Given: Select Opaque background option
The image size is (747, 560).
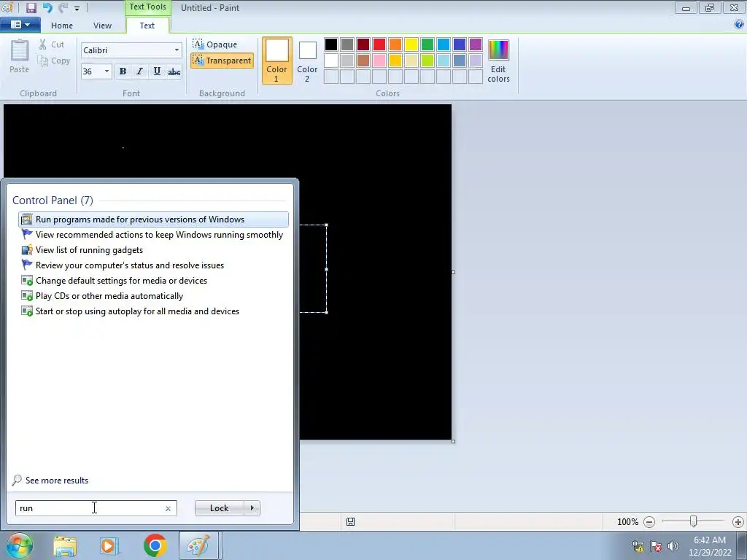Looking at the screenshot, I should coord(215,44).
